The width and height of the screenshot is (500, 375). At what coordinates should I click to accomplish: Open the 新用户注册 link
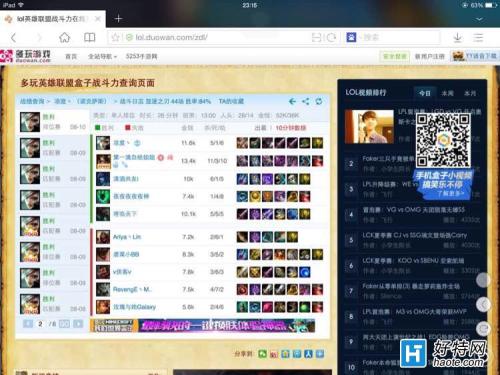pyautogui.click(x=429, y=56)
